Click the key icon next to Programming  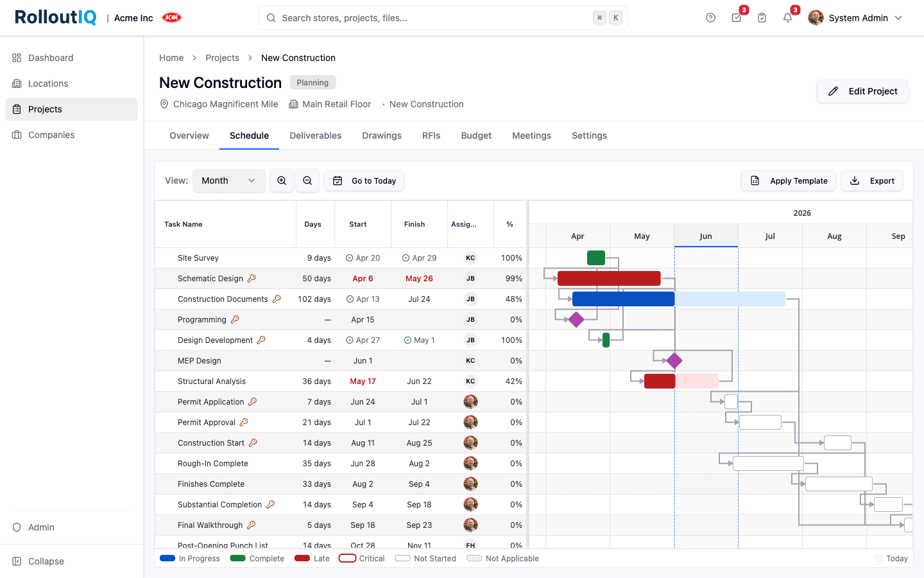235,320
